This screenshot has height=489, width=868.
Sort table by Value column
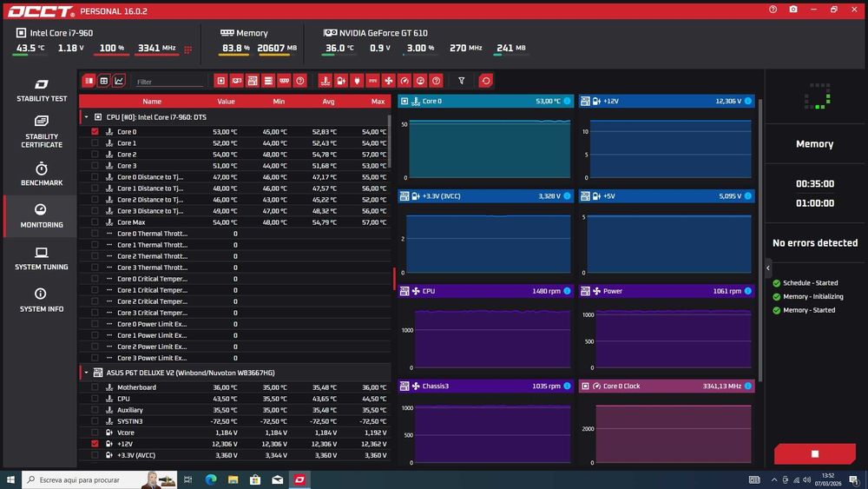pyautogui.click(x=226, y=102)
